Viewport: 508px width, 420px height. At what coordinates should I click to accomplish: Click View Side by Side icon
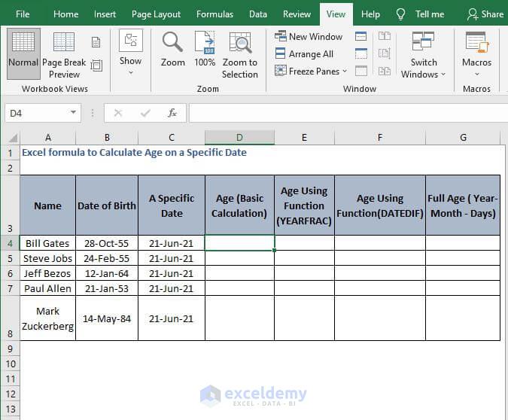coord(385,36)
